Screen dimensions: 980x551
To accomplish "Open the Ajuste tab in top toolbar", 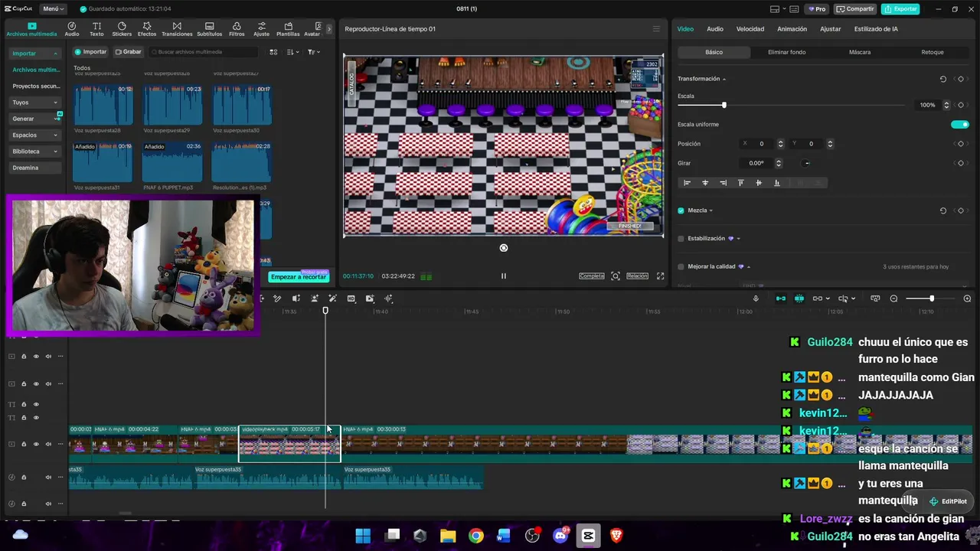I will 262,29.
